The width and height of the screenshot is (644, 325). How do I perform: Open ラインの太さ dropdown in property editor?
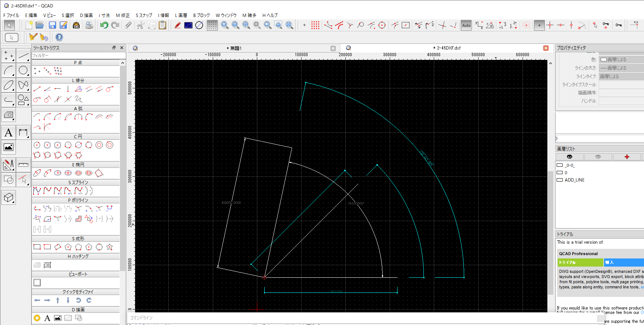[621, 68]
